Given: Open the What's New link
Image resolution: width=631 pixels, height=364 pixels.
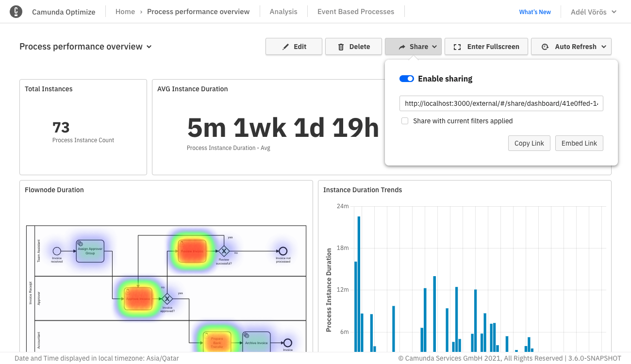Looking at the screenshot, I should tap(535, 12).
